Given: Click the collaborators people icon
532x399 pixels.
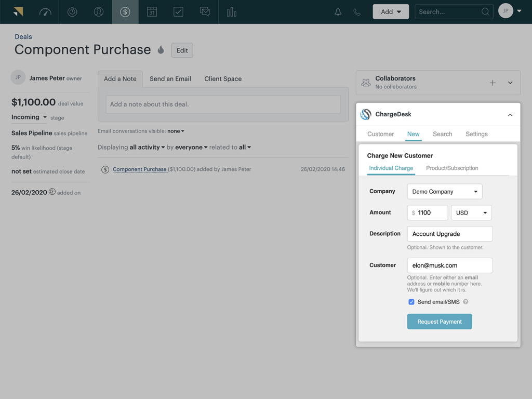Looking at the screenshot, I should [366, 83].
